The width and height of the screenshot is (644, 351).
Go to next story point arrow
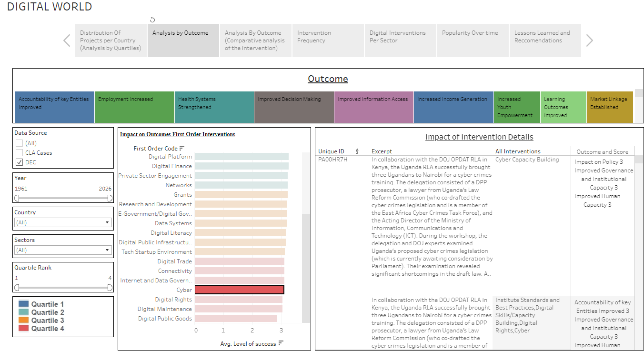click(589, 40)
